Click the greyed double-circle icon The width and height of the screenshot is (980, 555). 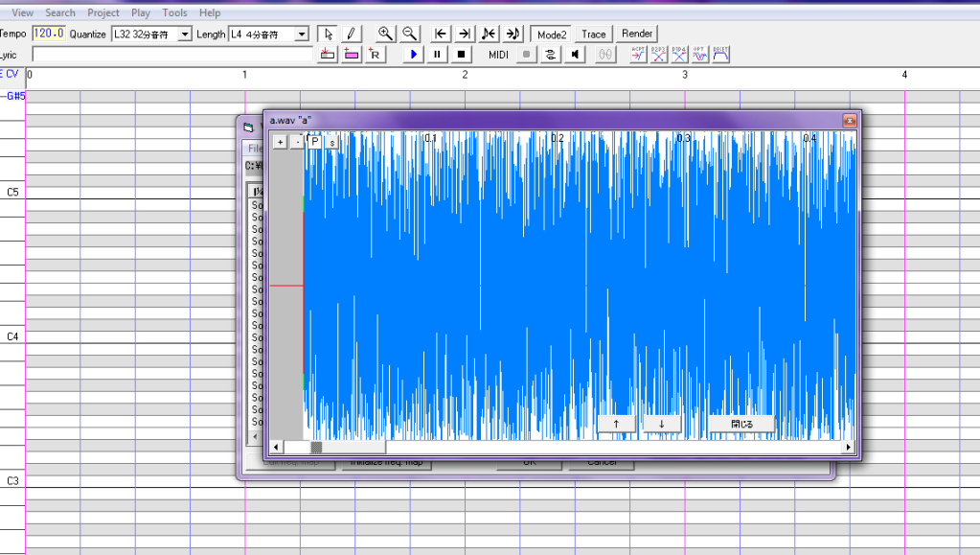click(605, 55)
